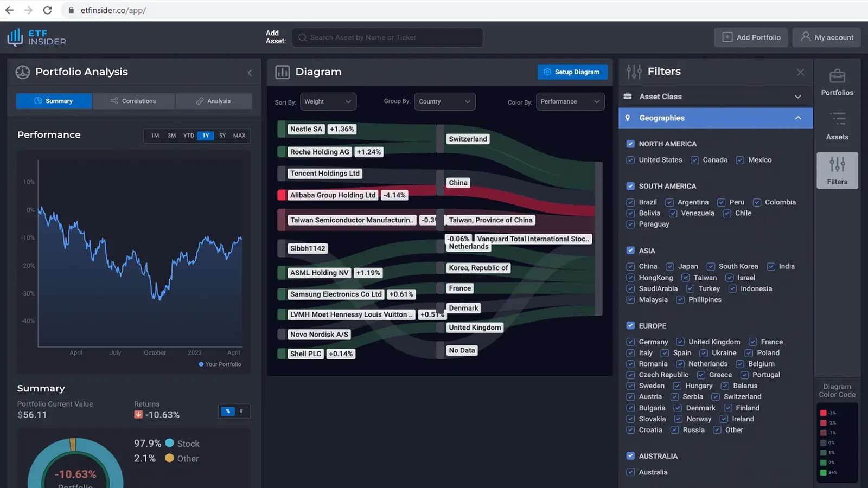Click the browser address bar URL
The width and height of the screenshot is (868, 488).
point(113,10)
